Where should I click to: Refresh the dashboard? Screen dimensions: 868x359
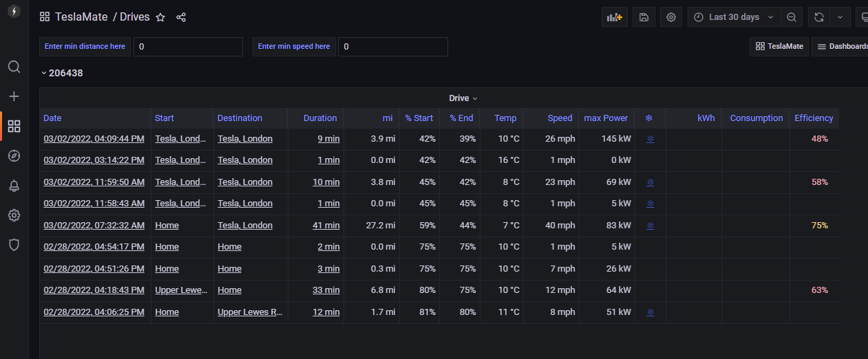point(819,17)
